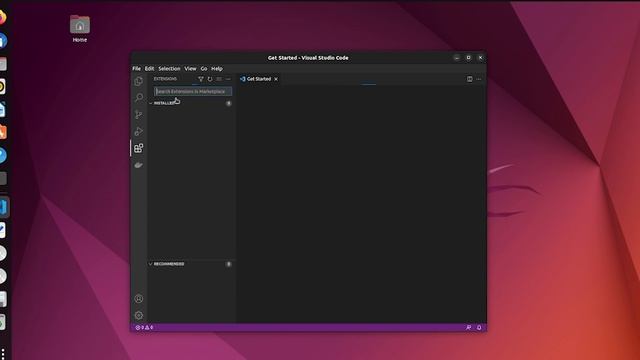Open the Search view in activity bar
The image size is (640, 360).
coord(139,98)
